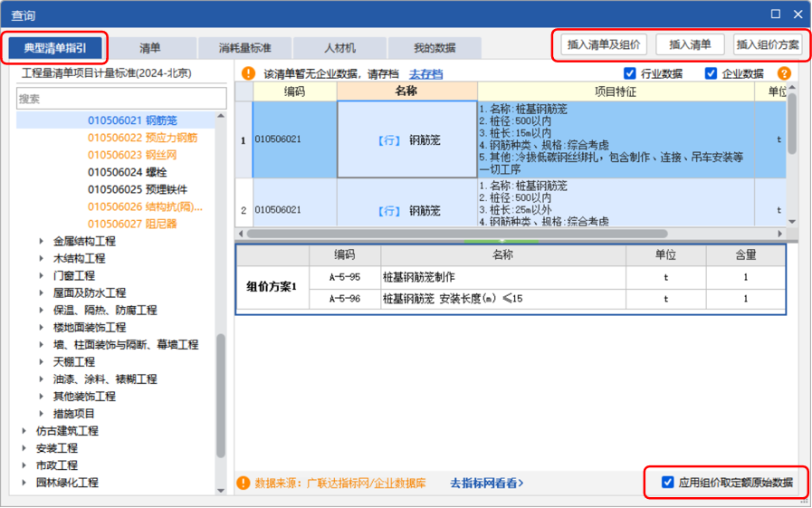Click the 插入清单及组价 button
Image resolution: width=812 pixels, height=508 pixels.
point(603,44)
